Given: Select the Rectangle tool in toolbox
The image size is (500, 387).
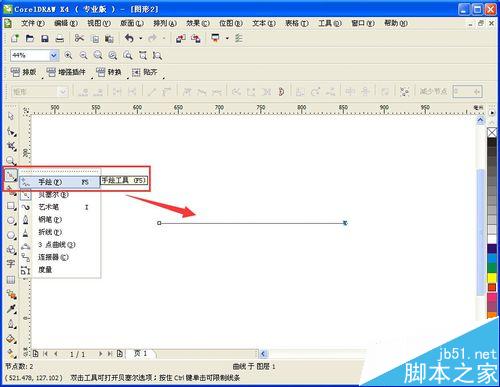Looking at the screenshot, I should [x=11, y=206].
